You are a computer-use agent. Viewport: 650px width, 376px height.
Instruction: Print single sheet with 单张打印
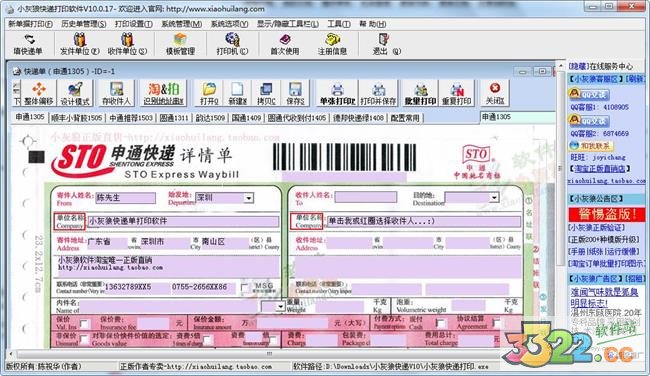tap(337, 93)
